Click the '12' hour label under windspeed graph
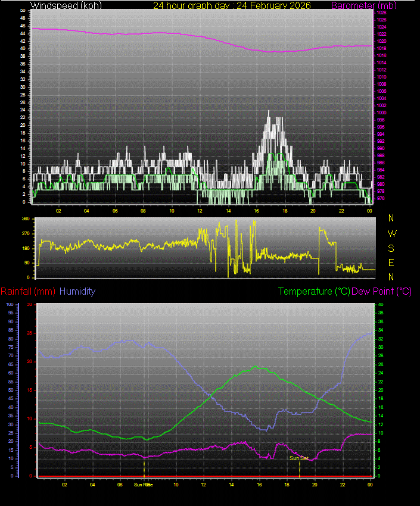The width and height of the screenshot is (420, 506). click(200, 211)
